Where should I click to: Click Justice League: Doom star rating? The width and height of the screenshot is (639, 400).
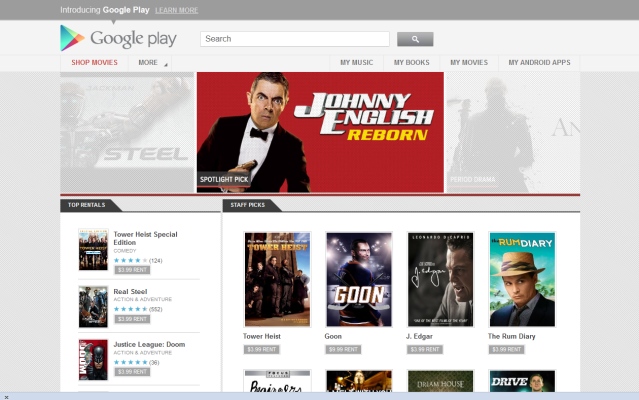click(x=130, y=362)
